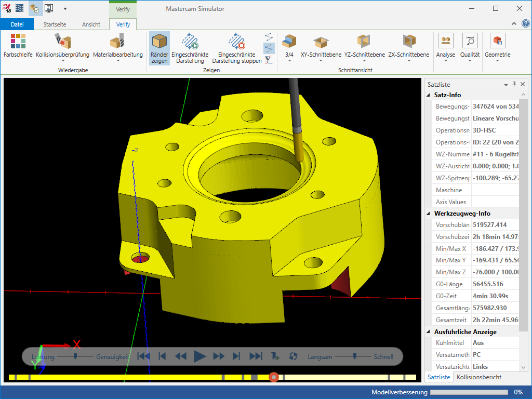Collapse the Werkzeugweg-Info section
Viewport: 532px width, 399px height.
pos(428,214)
